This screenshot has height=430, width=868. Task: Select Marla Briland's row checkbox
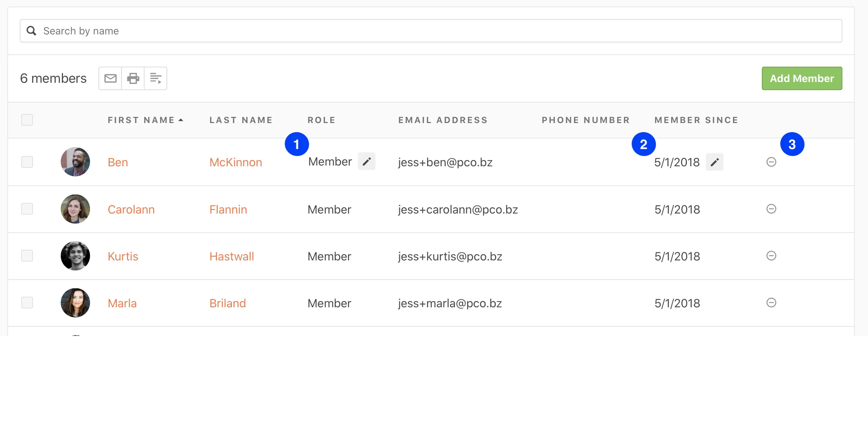click(x=27, y=303)
